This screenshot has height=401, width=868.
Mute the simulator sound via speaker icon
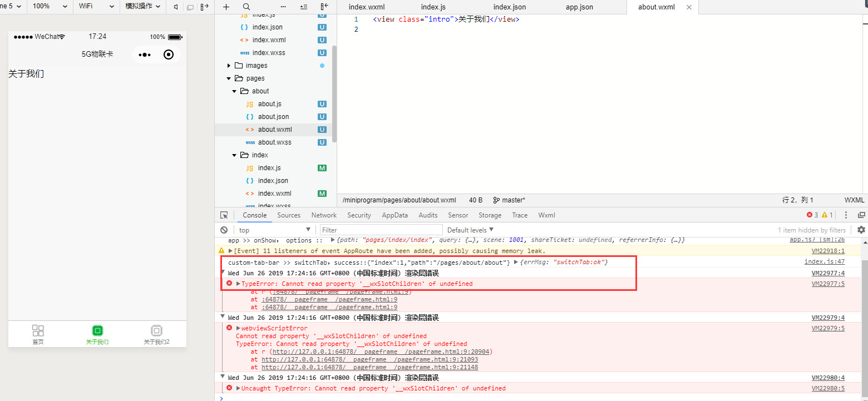(176, 7)
